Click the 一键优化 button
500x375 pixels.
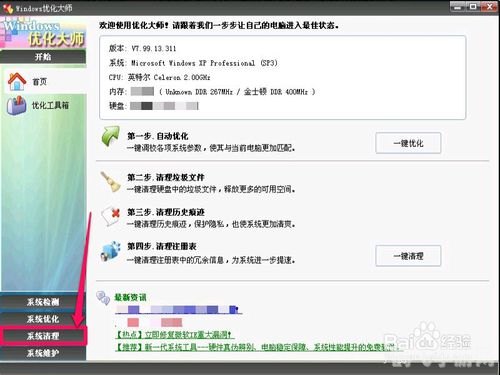tap(408, 143)
